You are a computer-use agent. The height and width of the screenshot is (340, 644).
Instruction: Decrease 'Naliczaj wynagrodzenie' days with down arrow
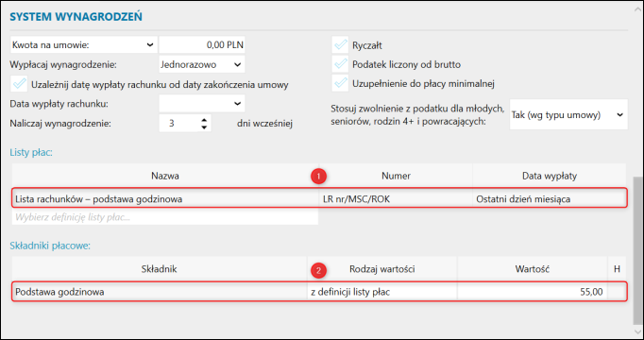point(204,127)
